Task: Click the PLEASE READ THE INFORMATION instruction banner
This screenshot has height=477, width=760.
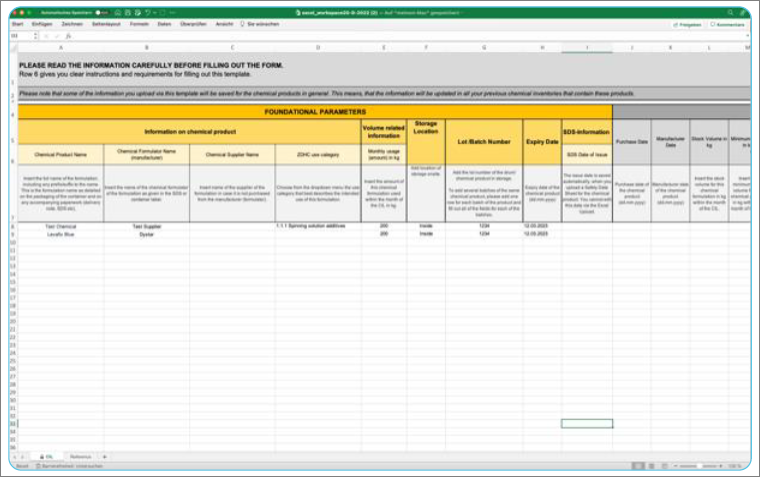Action: pos(384,69)
